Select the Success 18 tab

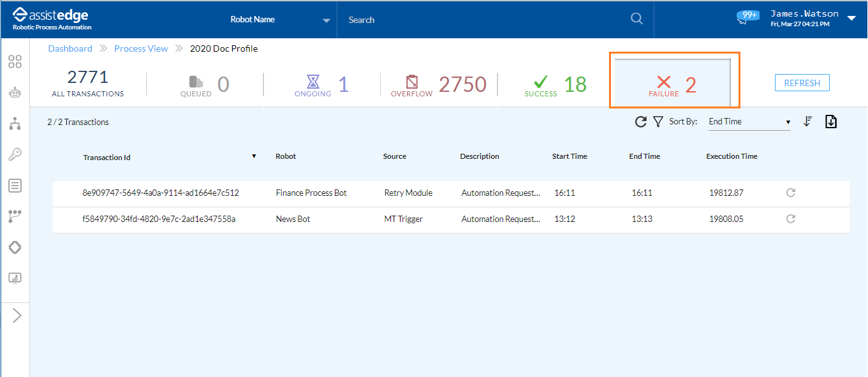coord(555,85)
